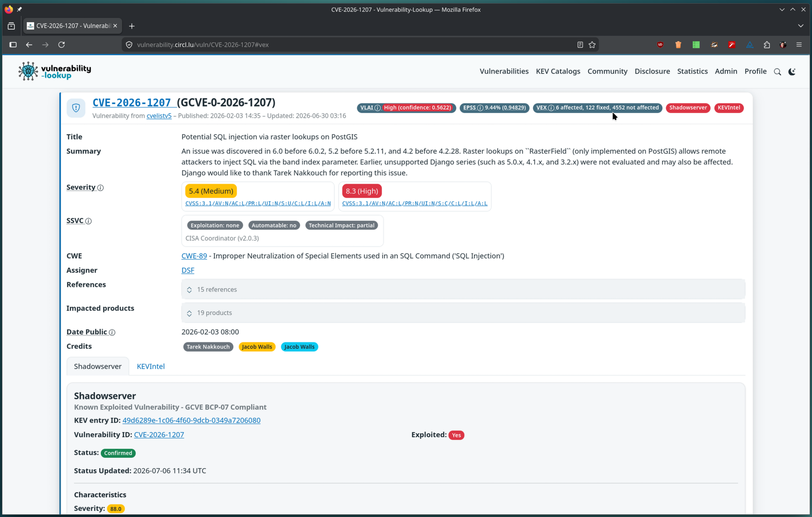Open Vulnerability ID CVE-2026-1207 link
This screenshot has width=812, height=517.
click(159, 435)
